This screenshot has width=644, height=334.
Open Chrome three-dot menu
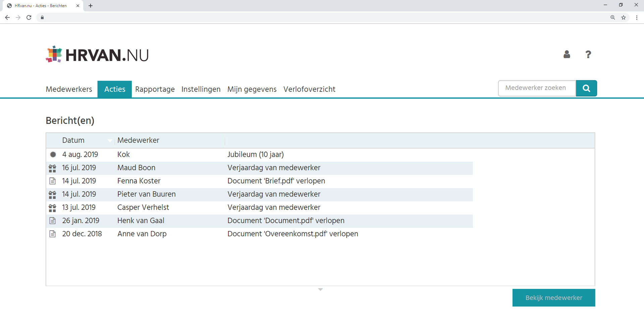[637, 17]
